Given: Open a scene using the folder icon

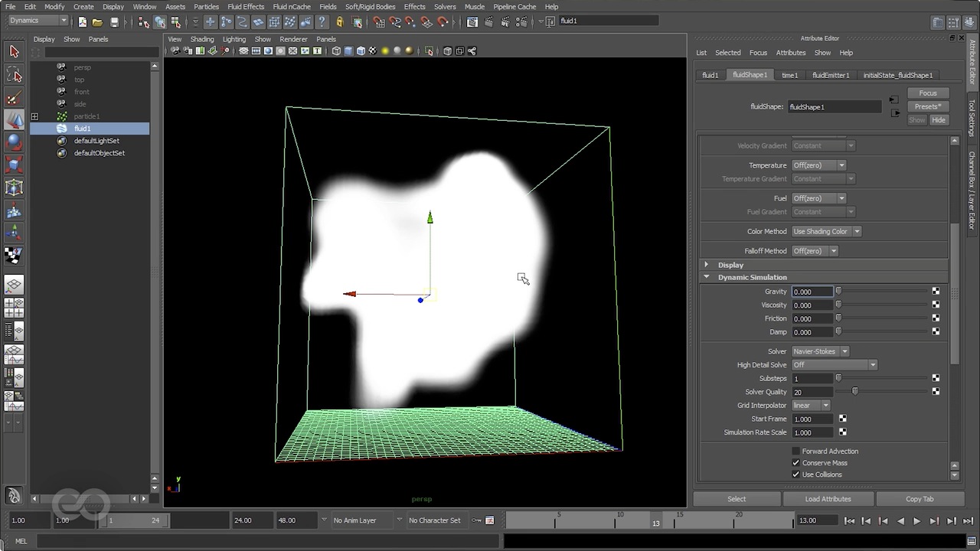Looking at the screenshot, I should [x=98, y=21].
